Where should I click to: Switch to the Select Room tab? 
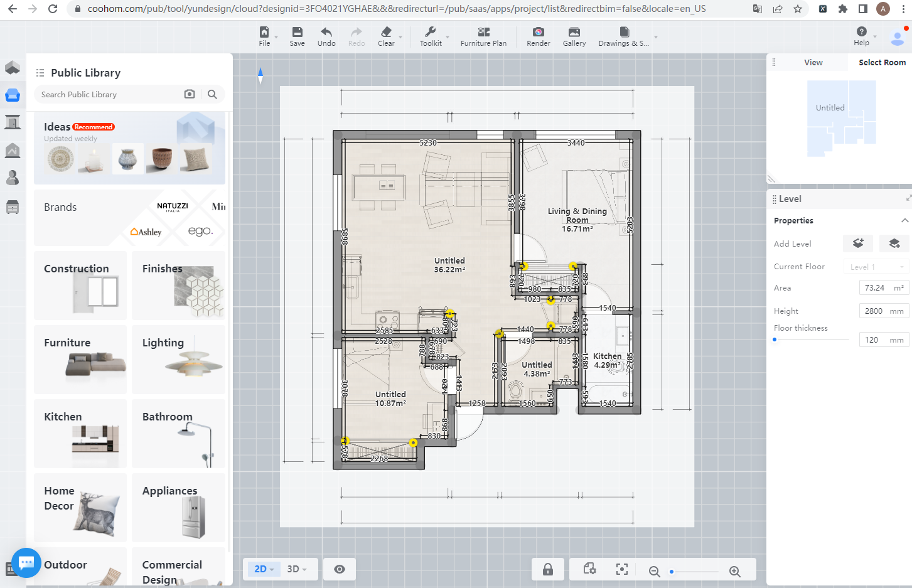(x=881, y=62)
